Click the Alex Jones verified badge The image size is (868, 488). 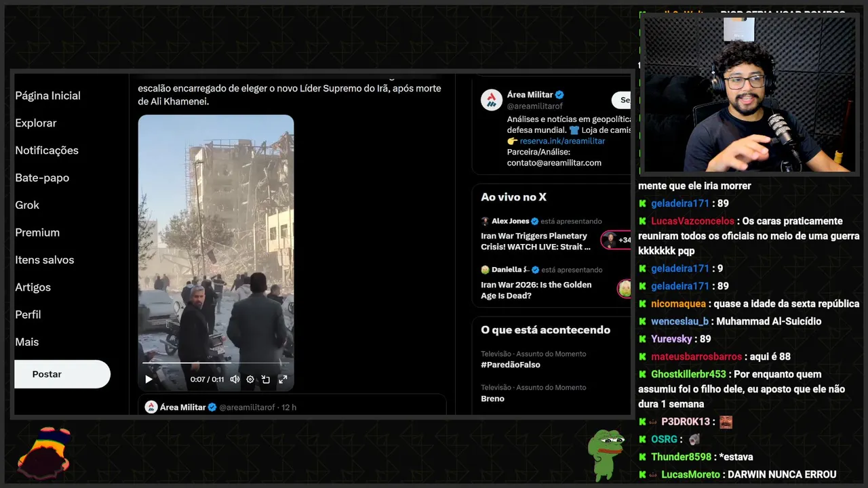point(534,221)
